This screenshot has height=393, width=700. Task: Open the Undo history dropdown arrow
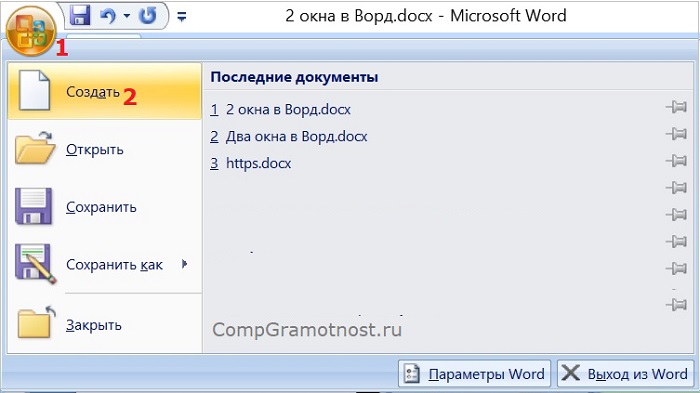(x=127, y=17)
